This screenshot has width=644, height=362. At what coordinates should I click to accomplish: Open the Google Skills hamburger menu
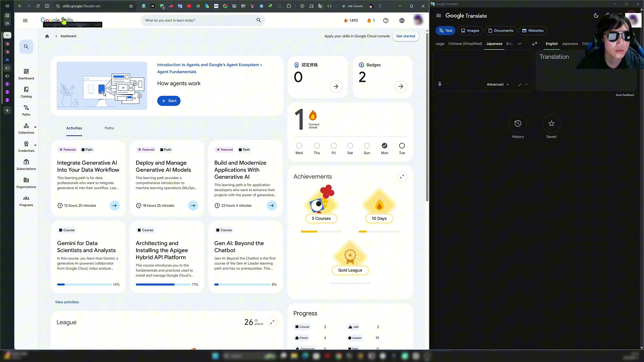click(25, 20)
